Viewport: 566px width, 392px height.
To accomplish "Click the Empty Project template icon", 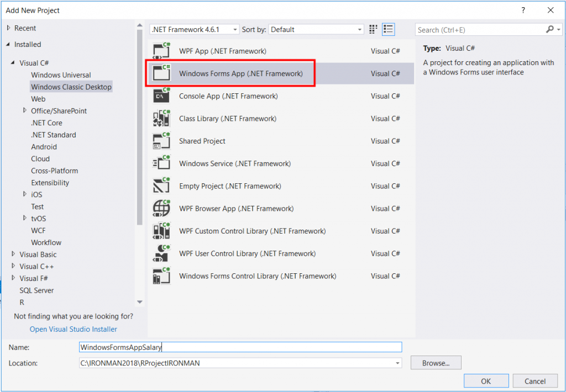I will click(161, 186).
